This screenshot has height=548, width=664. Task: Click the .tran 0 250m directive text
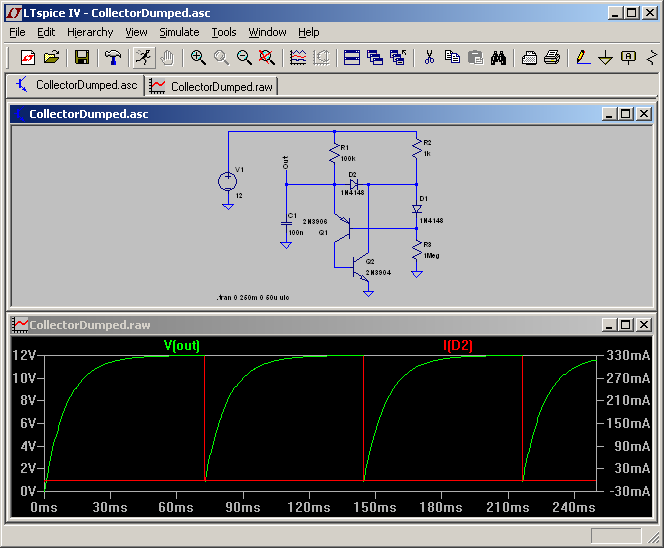coord(253,298)
